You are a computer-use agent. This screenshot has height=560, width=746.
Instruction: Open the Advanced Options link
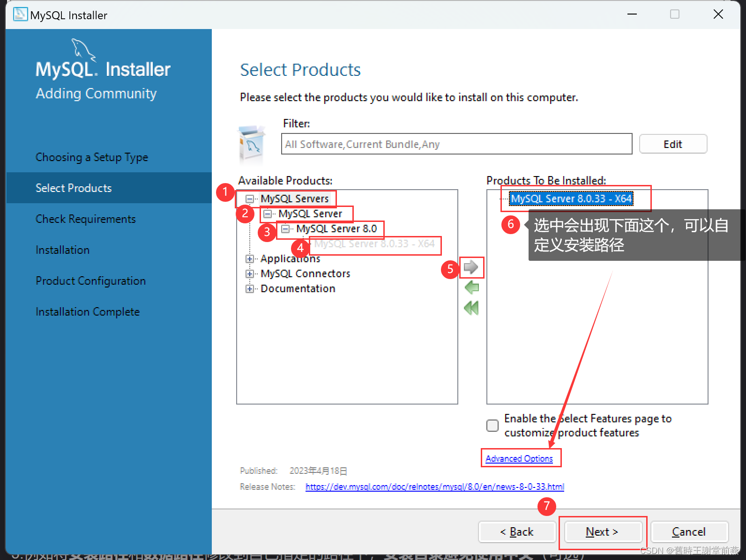pos(519,458)
